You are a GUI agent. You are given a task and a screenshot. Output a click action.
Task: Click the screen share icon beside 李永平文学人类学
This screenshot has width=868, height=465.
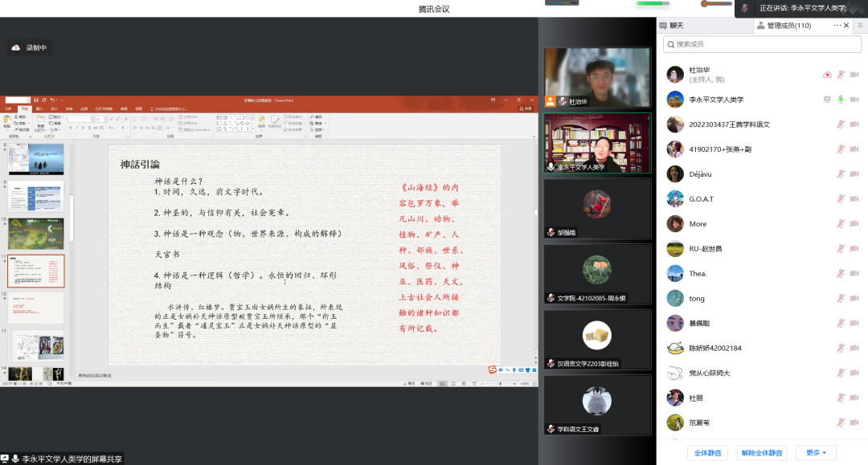(x=827, y=100)
